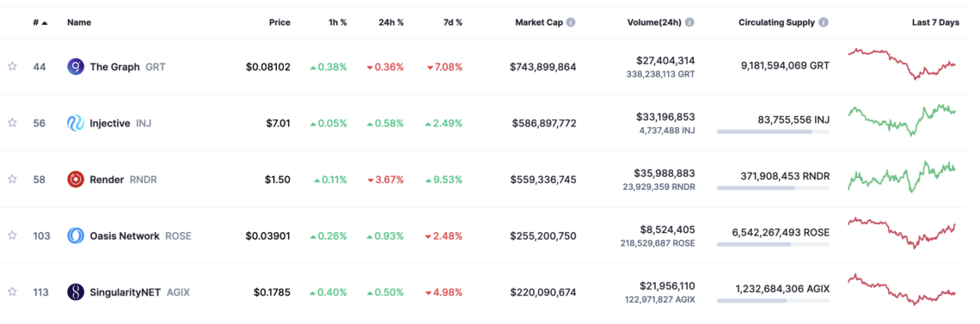Click market cap $559,336,745

pyautogui.click(x=544, y=179)
